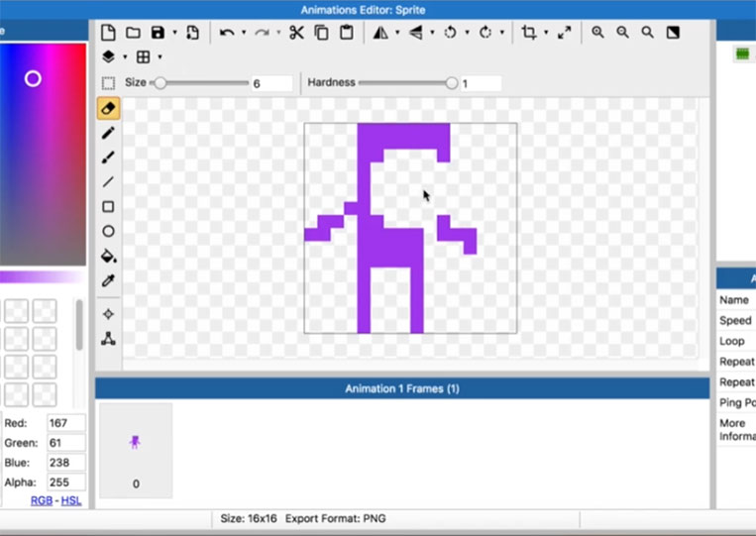The height and width of the screenshot is (536, 756).
Task: Select the Rectangle tool
Action: pos(108,207)
